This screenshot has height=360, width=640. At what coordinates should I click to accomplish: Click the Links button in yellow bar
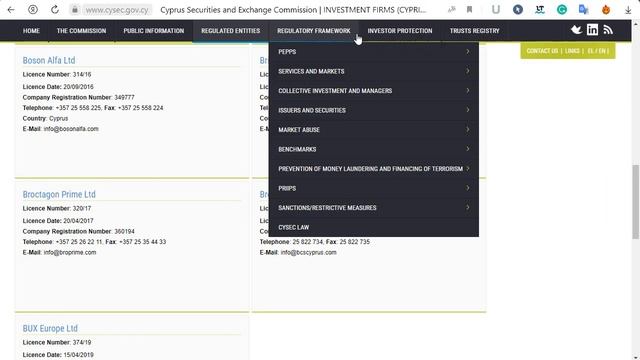572,51
